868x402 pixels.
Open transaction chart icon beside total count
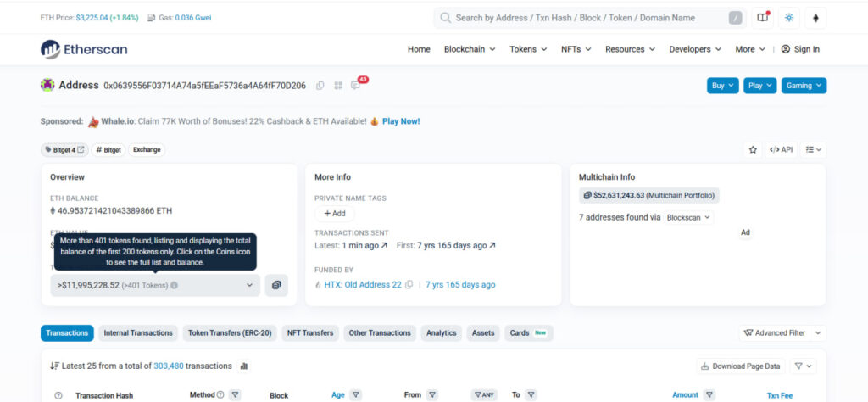click(x=244, y=366)
